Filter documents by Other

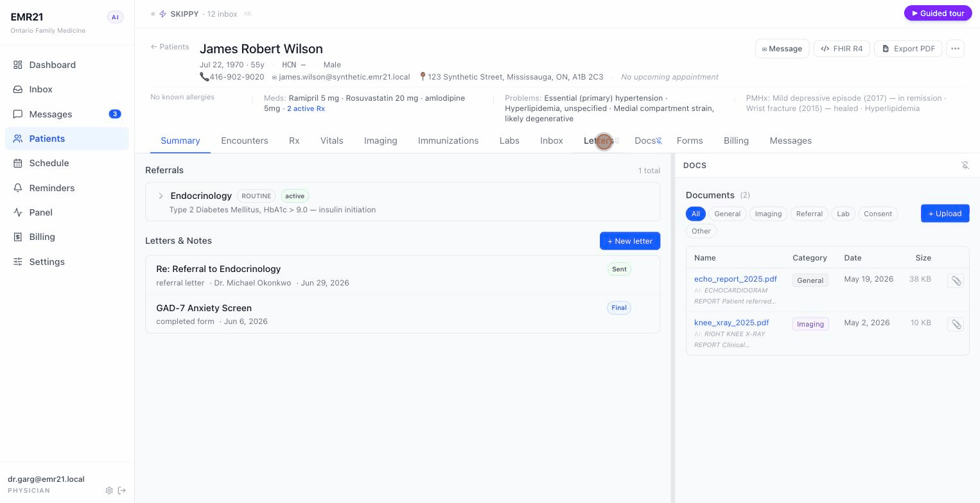click(x=701, y=231)
